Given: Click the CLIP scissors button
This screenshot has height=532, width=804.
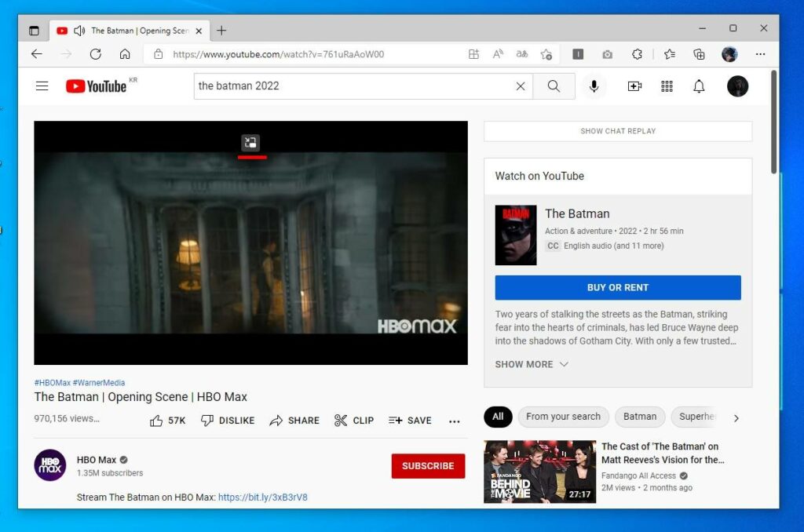Looking at the screenshot, I should [x=354, y=421].
